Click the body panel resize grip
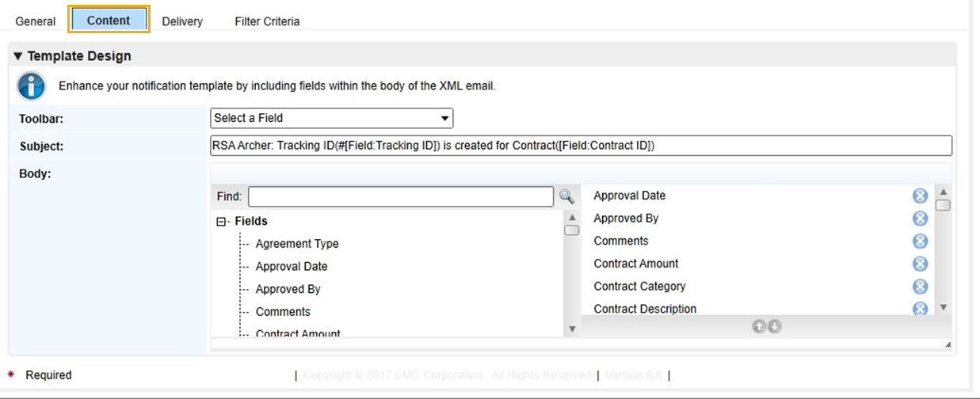Screen dimensions: 980x399 [x=948, y=345]
